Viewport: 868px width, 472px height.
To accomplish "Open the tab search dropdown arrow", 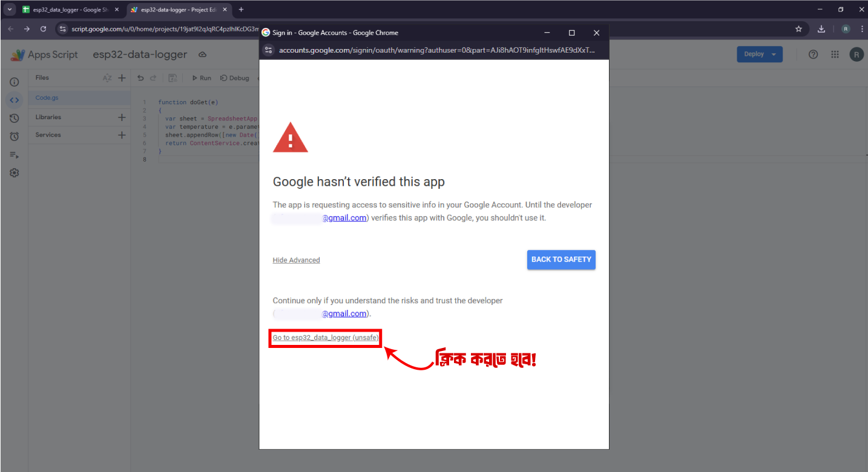I will pyautogui.click(x=10, y=10).
